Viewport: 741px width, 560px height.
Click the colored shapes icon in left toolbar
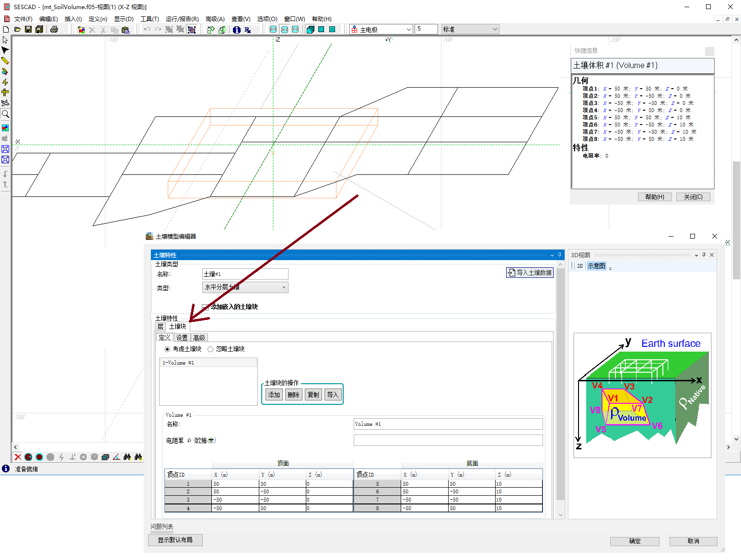pos(5,128)
